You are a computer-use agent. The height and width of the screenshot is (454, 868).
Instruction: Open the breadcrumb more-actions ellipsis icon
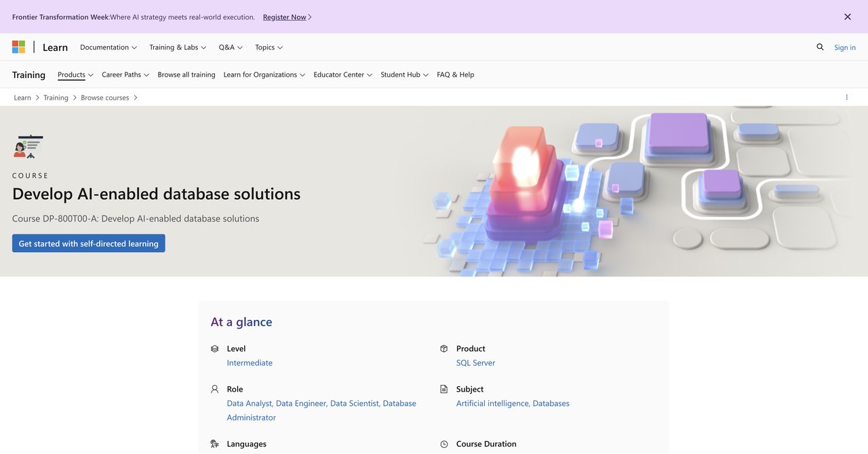click(x=847, y=98)
